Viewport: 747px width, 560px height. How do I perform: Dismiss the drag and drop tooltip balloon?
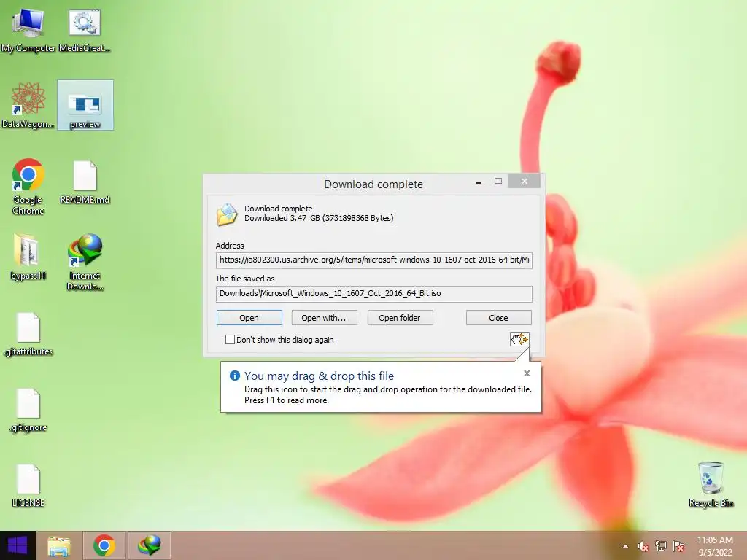point(527,373)
